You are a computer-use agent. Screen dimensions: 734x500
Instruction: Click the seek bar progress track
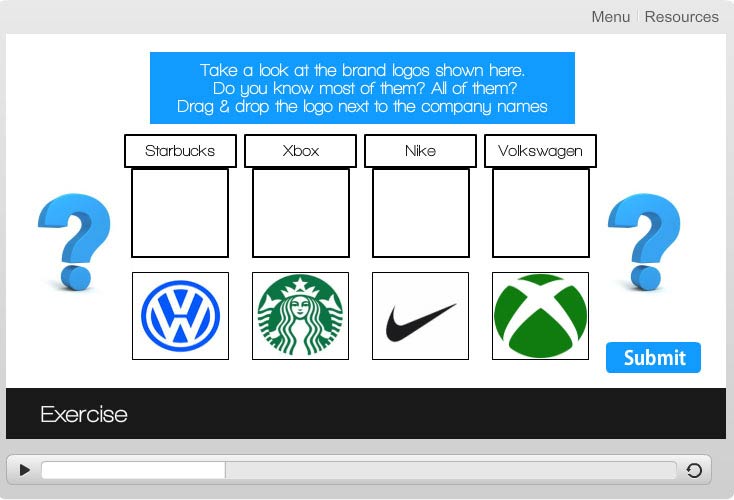pos(359,470)
